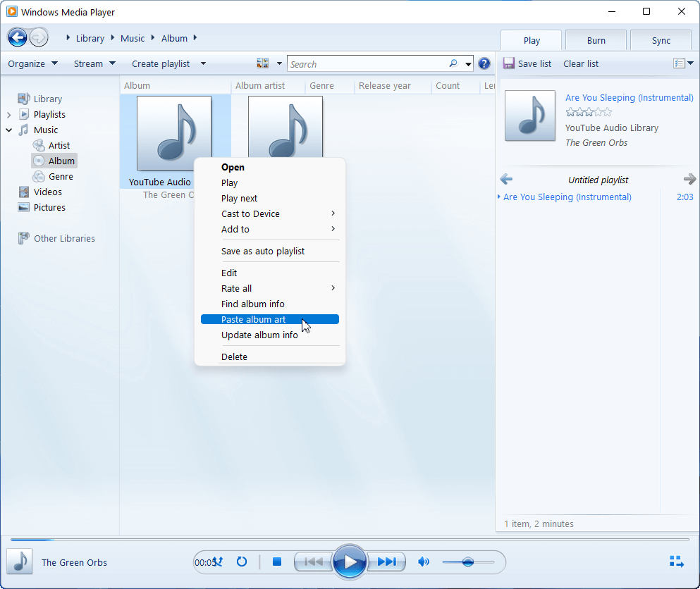
Task: Click the album art thumbnail in the Play pane
Action: pos(530,116)
